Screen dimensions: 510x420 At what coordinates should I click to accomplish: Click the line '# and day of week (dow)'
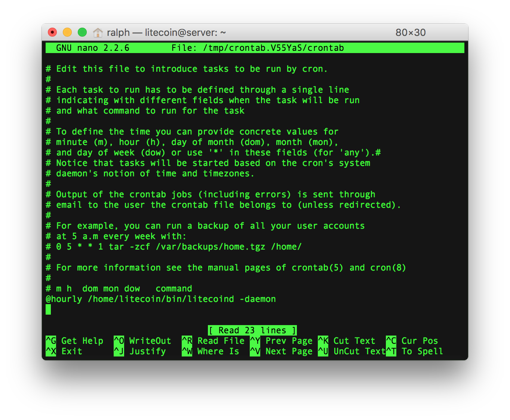pos(213,152)
